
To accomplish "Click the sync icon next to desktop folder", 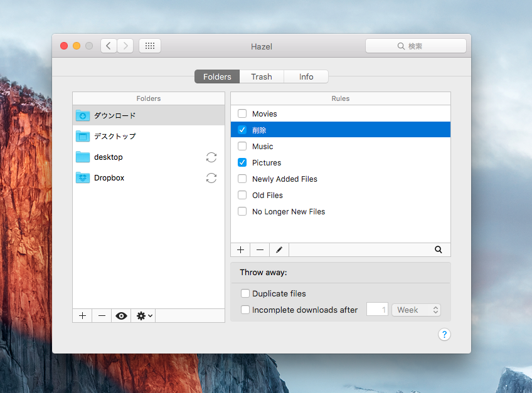I will 211,157.
